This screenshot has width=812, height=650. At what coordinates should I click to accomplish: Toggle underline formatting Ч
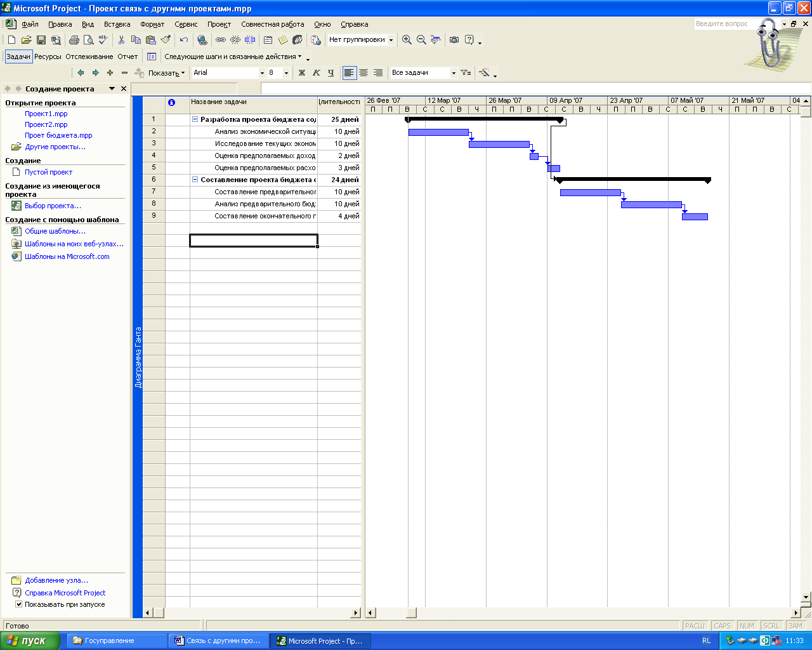[331, 73]
